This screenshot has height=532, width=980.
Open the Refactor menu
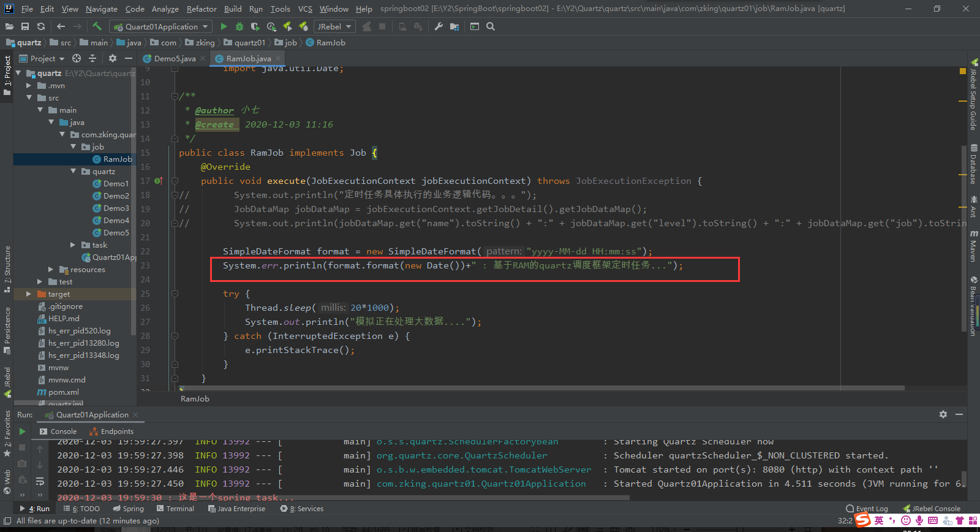coord(202,9)
